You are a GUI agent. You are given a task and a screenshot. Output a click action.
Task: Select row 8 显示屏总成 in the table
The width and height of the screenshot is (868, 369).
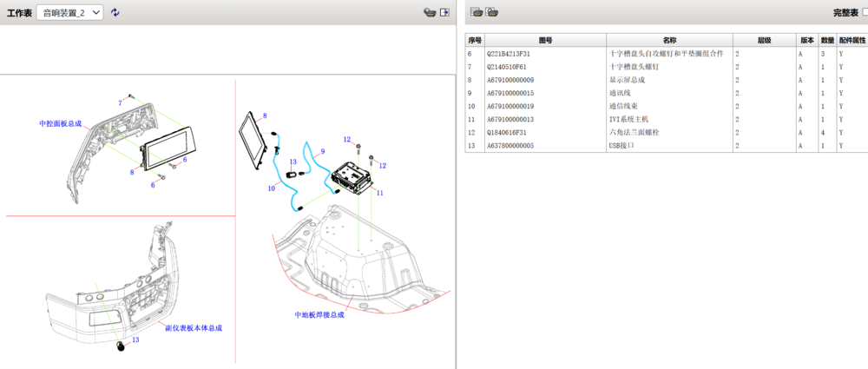point(667,80)
